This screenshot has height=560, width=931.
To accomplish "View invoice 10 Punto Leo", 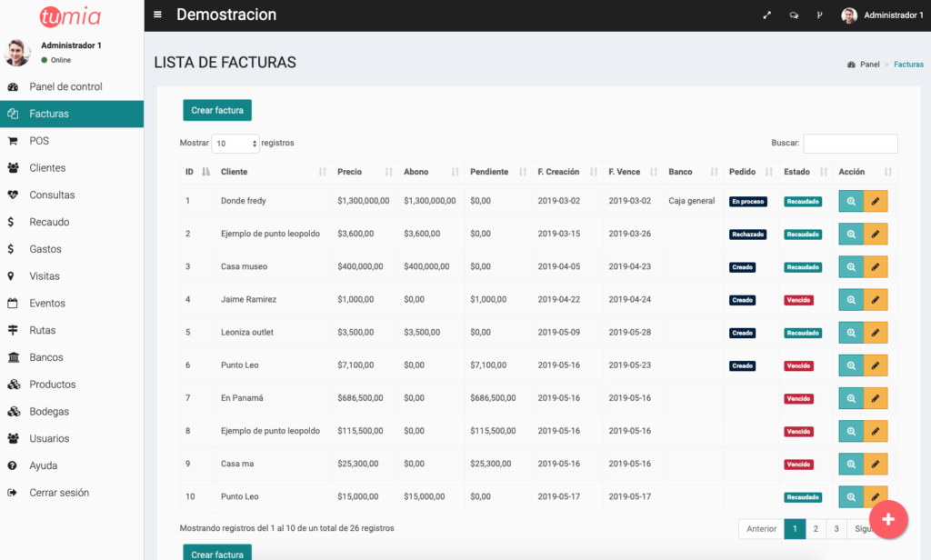I will click(x=851, y=497).
